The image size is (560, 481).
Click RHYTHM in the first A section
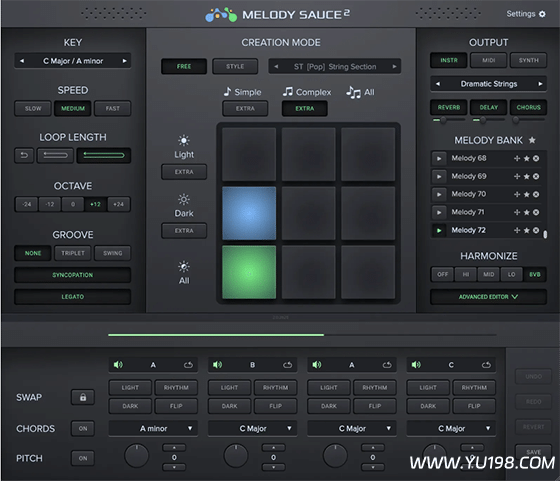click(176, 387)
